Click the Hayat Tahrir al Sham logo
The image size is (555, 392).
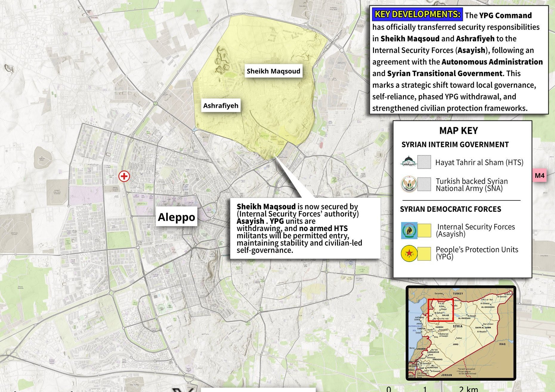tap(408, 162)
